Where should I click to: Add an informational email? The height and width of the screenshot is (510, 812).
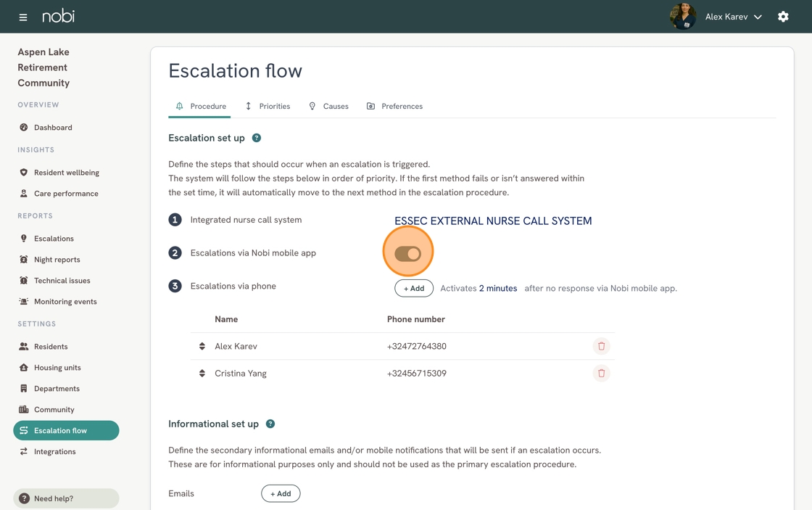[x=281, y=493]
